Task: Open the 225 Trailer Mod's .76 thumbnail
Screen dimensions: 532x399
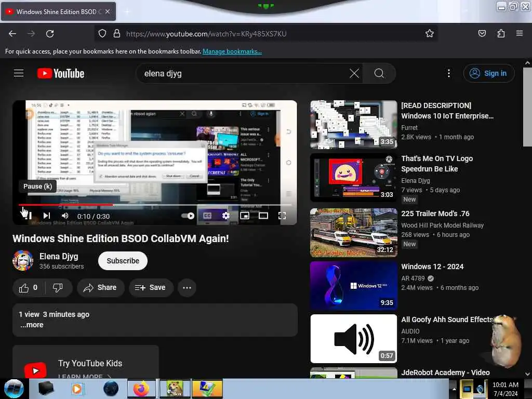Action: (353, 232)
